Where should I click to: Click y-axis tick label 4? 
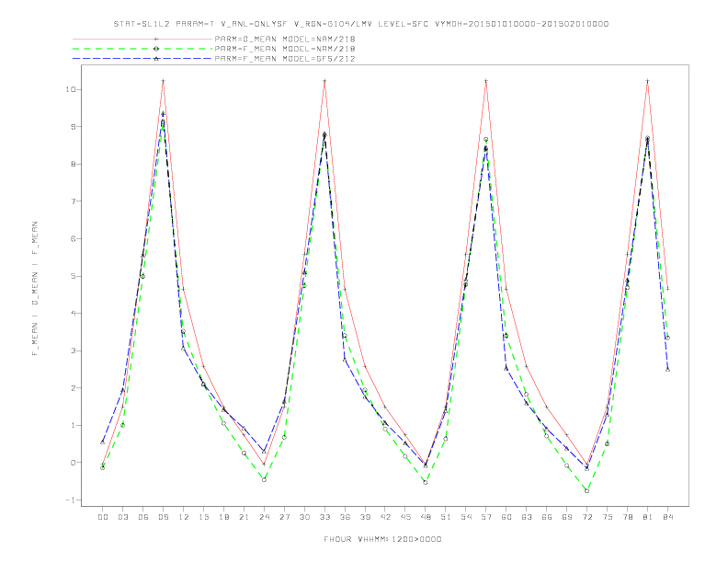[x=74, y=313]
